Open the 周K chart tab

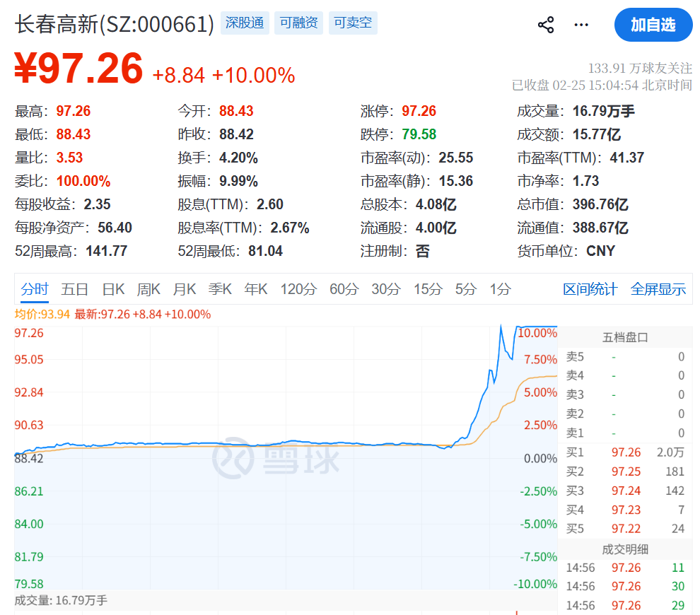tap(148, 289)
